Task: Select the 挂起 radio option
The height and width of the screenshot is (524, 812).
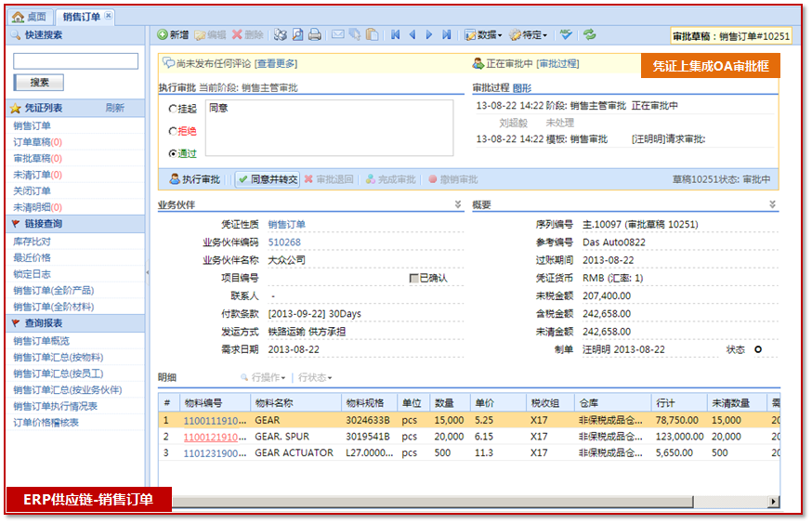Action: click(x=173, y=108)
